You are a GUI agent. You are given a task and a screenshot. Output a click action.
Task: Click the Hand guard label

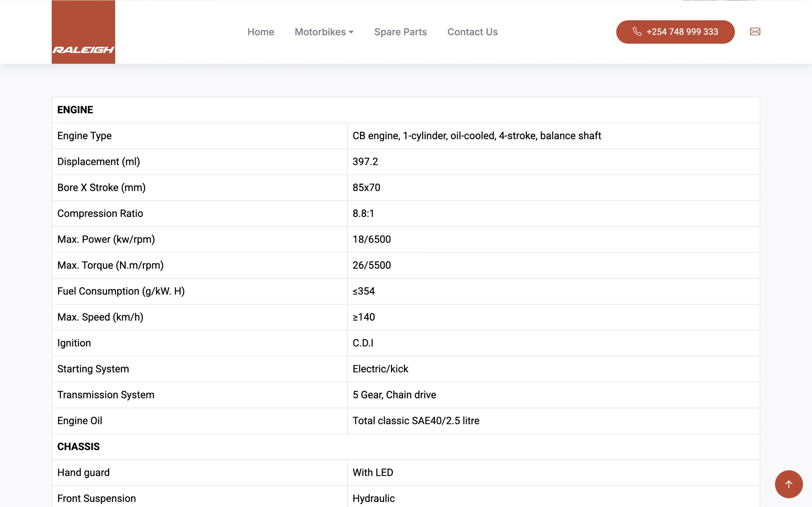pos(84,472)
